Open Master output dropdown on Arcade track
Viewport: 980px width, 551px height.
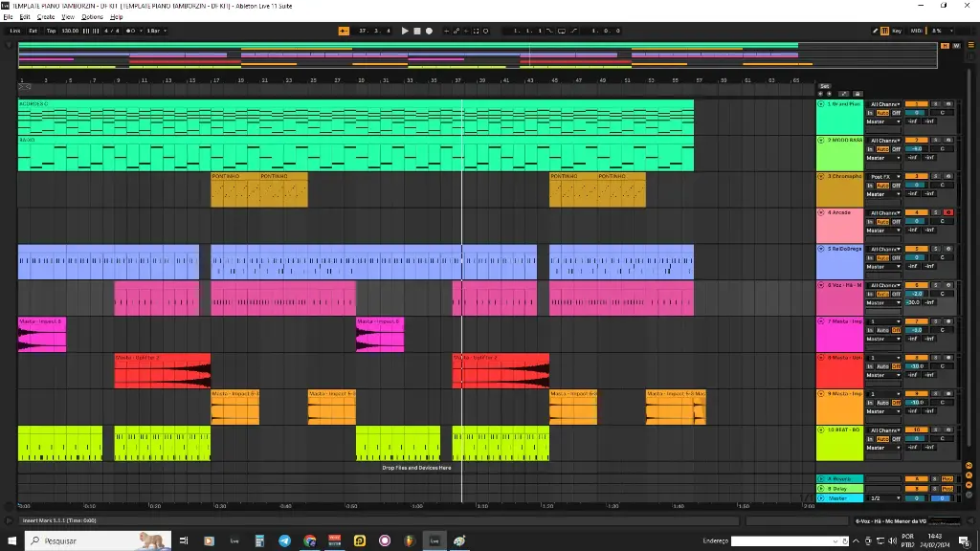click(x=883, y=231)
